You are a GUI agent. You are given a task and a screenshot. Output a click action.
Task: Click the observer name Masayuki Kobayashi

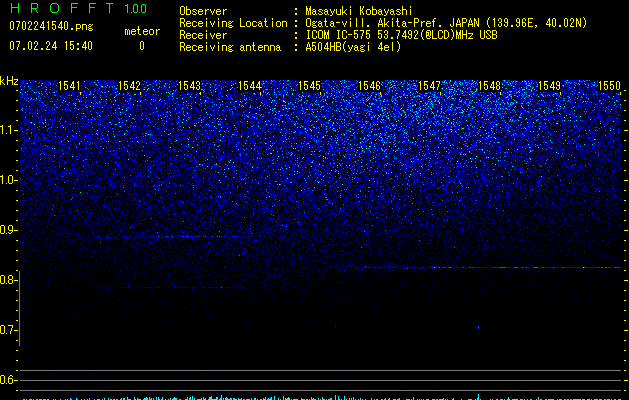(x=359, y=11)
